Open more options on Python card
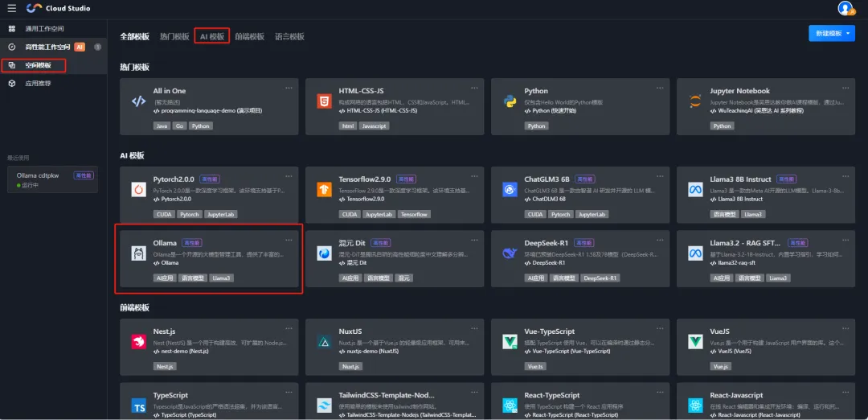 [660, 88]
